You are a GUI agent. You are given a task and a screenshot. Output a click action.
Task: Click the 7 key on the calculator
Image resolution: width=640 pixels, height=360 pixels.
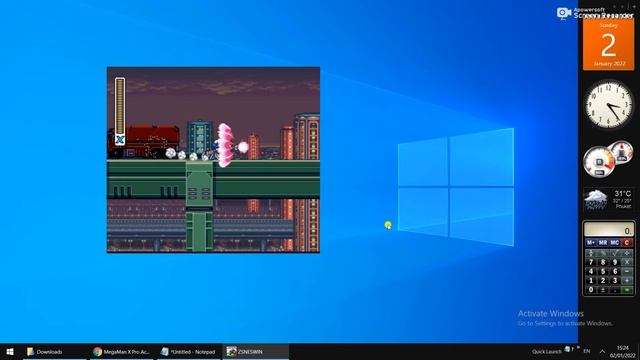tap(591, 262)
